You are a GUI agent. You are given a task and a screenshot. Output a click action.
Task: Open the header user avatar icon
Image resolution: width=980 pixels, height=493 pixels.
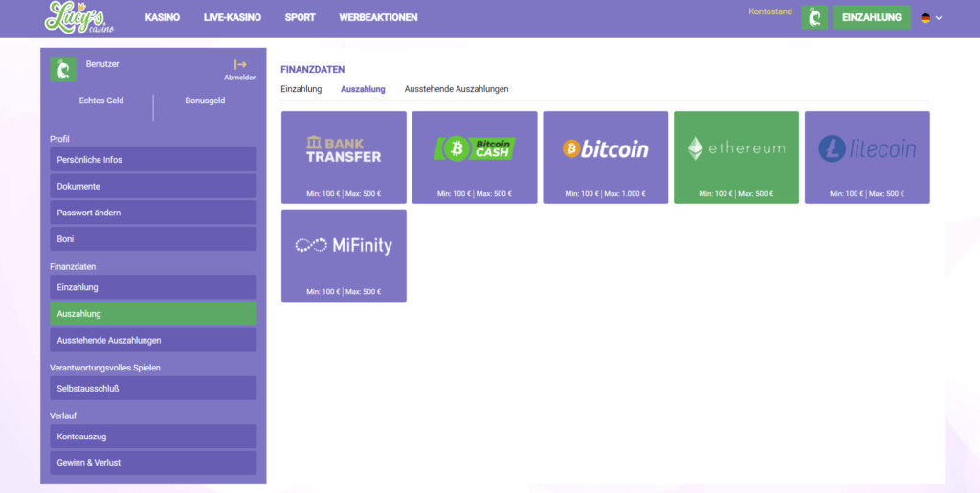tap(814, 17)
